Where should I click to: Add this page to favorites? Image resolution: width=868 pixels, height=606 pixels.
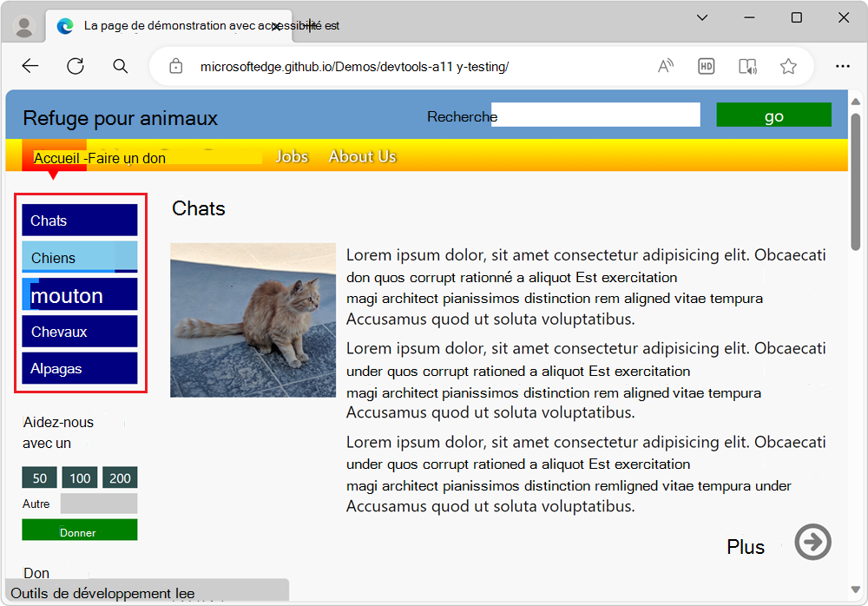point(788,66)
